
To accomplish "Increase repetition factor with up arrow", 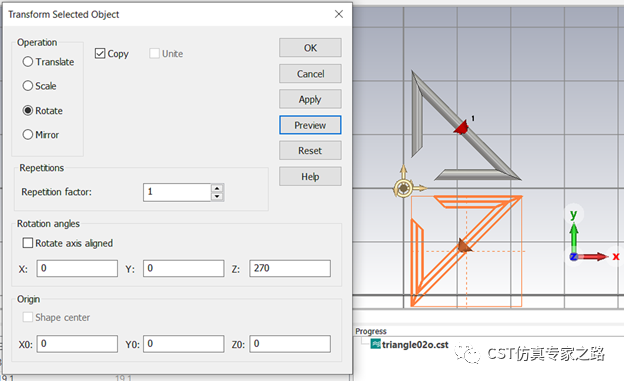I will coord(217,188).
